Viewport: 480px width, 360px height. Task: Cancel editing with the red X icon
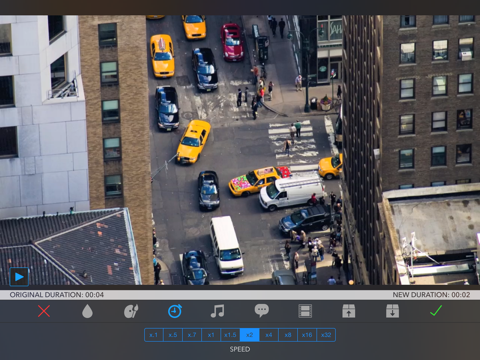(44, 311)
